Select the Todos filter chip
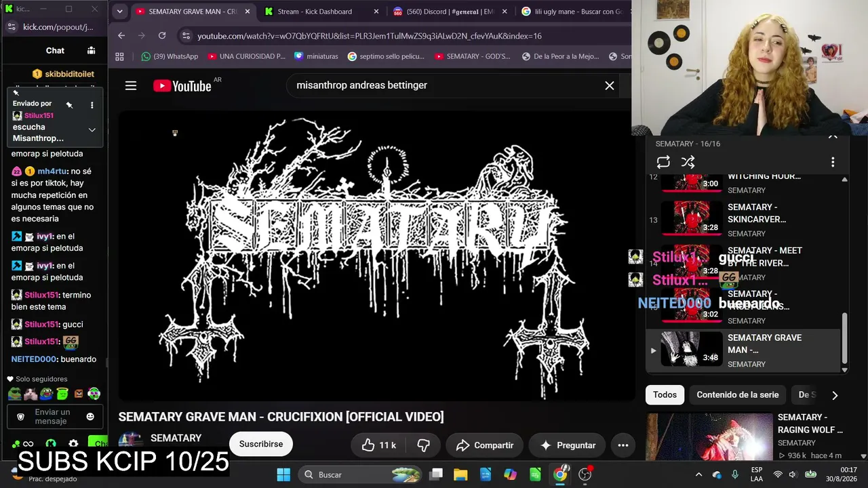The width and height of the screenshot is (868, 488). 665,394
